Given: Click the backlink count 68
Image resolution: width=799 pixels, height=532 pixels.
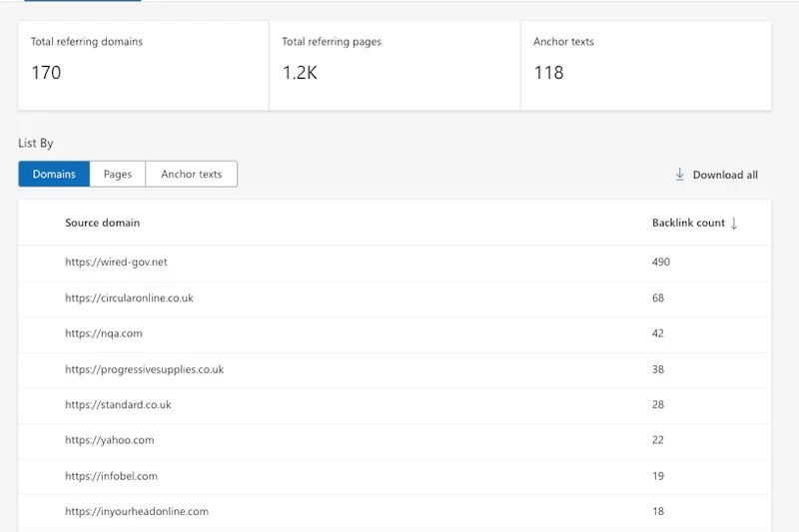Looking at the screenshot, I should click(x=658, y=297).
